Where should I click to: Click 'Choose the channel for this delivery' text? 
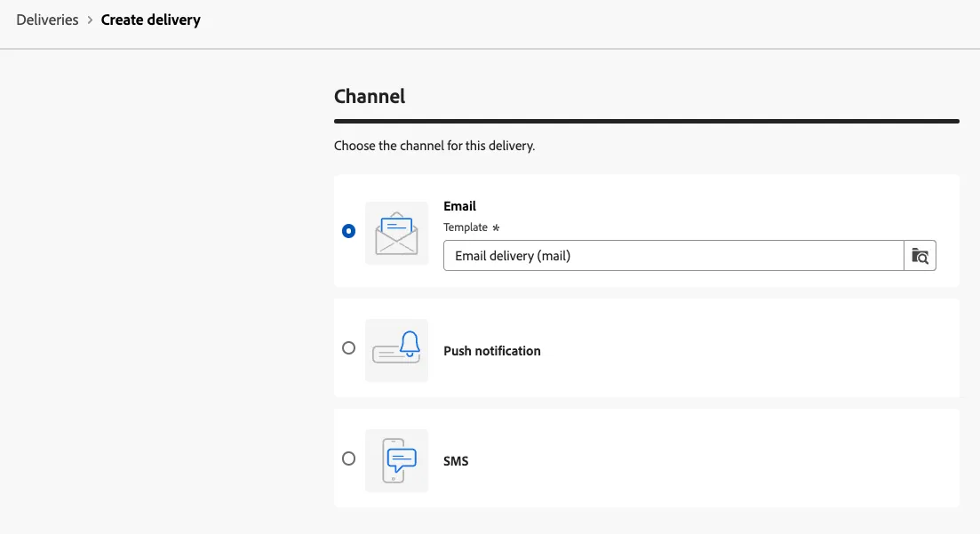click(x=434, y=146)
